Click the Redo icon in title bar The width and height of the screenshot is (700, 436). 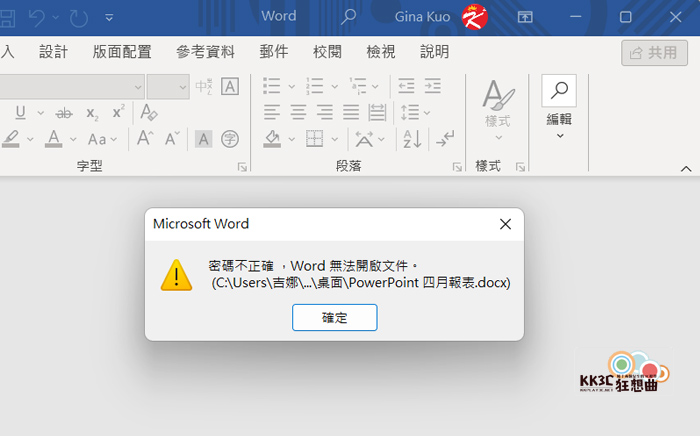click(x=79, y=18)
